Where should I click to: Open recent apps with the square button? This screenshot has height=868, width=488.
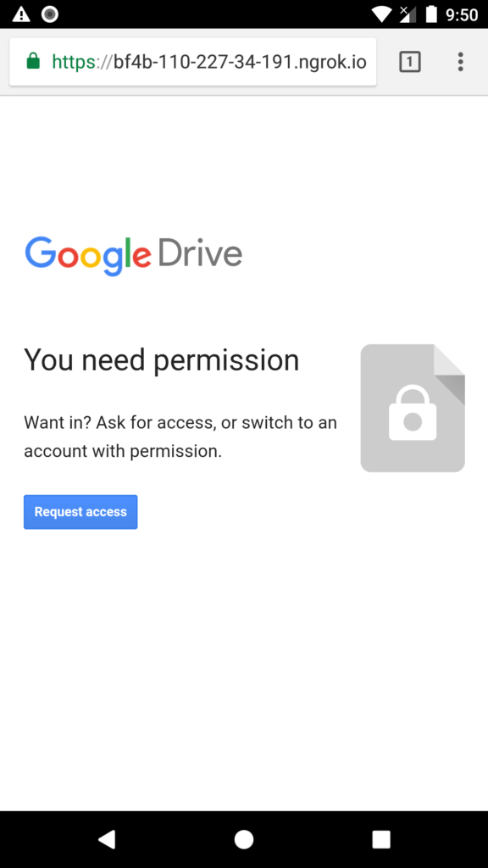[x=381, y=839]
